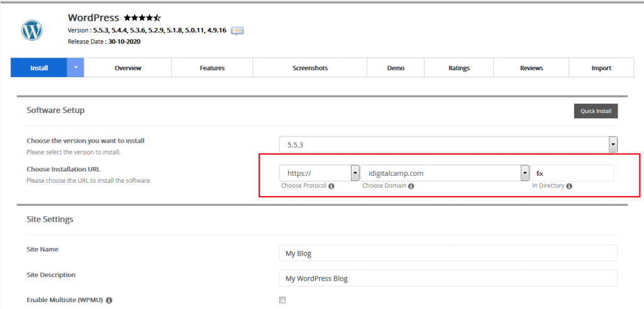Click the Site Settings heading

click(50, 219)
